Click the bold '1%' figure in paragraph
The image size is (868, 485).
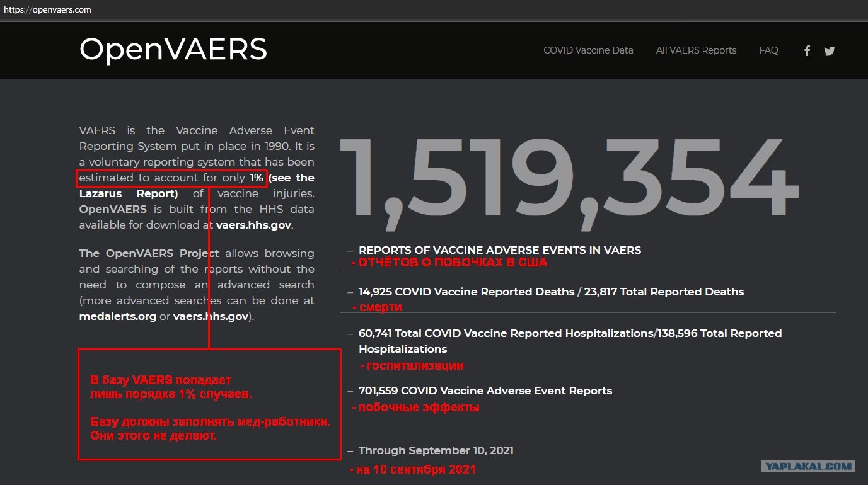click(x=257, y=178)
